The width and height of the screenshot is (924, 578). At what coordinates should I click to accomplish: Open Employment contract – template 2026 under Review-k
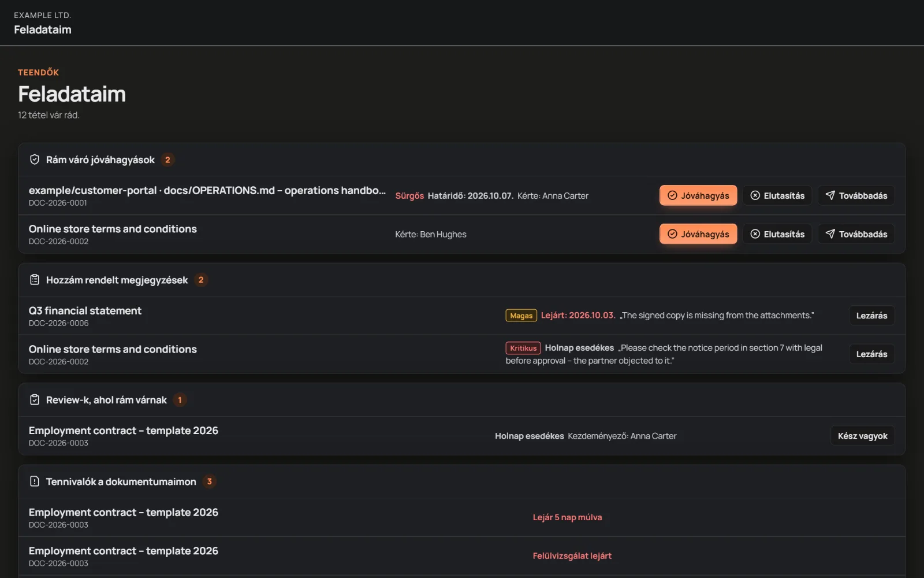click(124, 431)
